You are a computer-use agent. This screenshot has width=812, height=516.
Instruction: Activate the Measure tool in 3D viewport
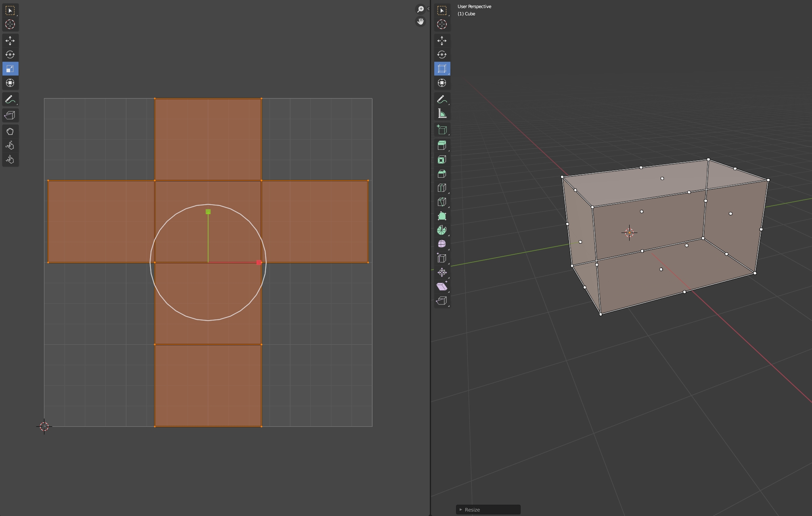[442, 113]
